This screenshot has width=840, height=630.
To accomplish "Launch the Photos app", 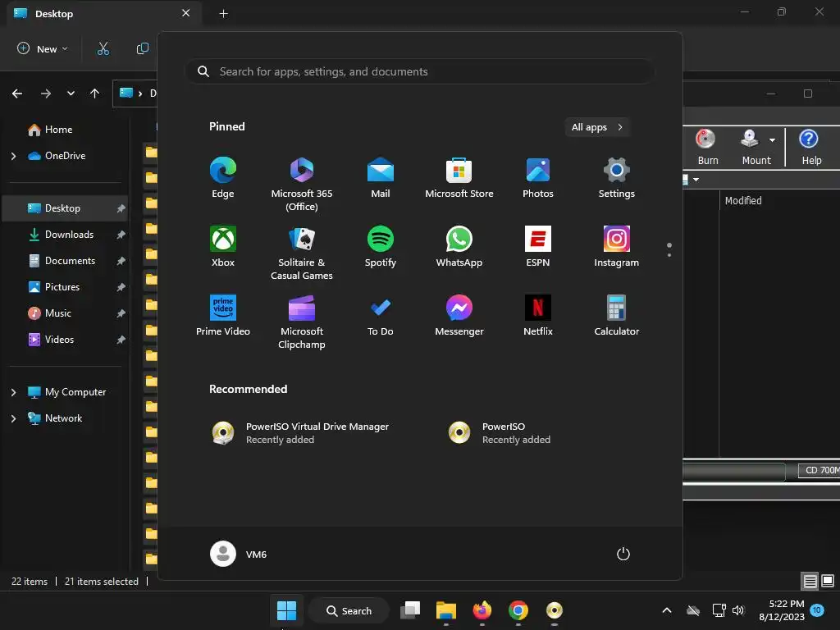I will tap(538, 178).
